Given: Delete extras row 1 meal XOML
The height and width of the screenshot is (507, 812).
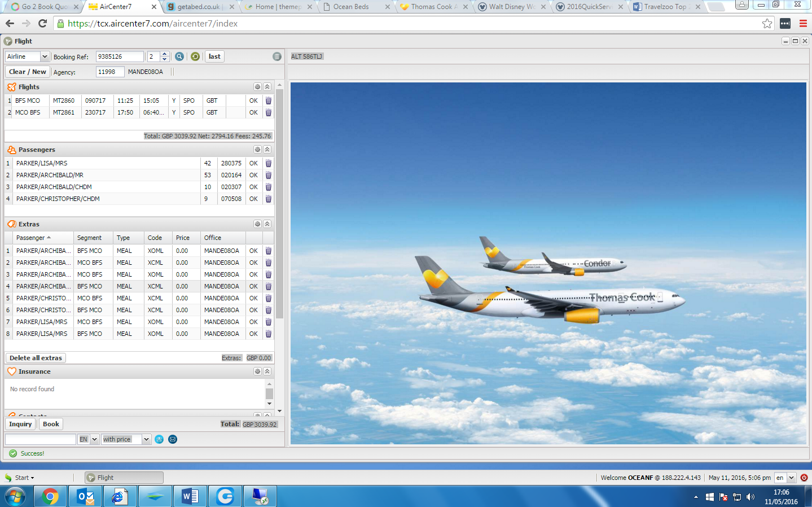Looking at the screenshot, I should click(269, 251).
